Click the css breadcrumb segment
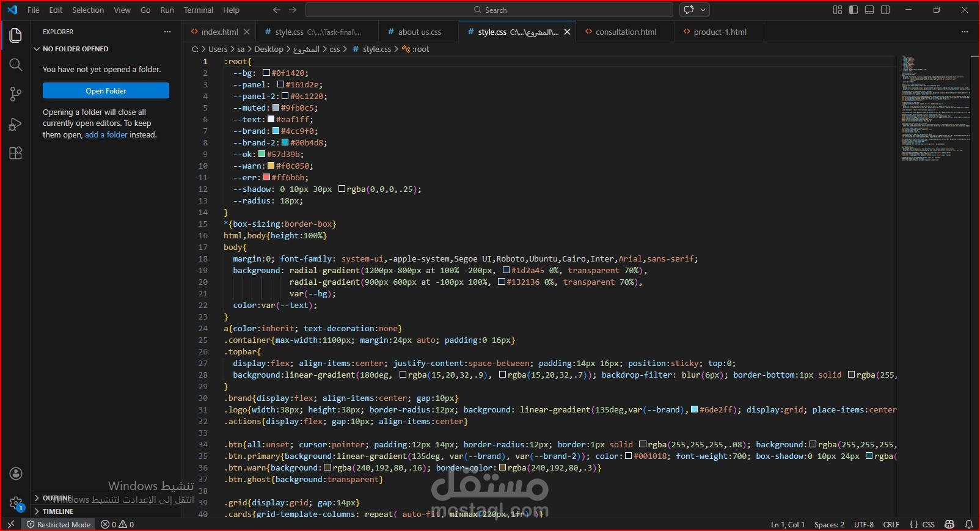980x531 pixels. (x=334, y=49)
